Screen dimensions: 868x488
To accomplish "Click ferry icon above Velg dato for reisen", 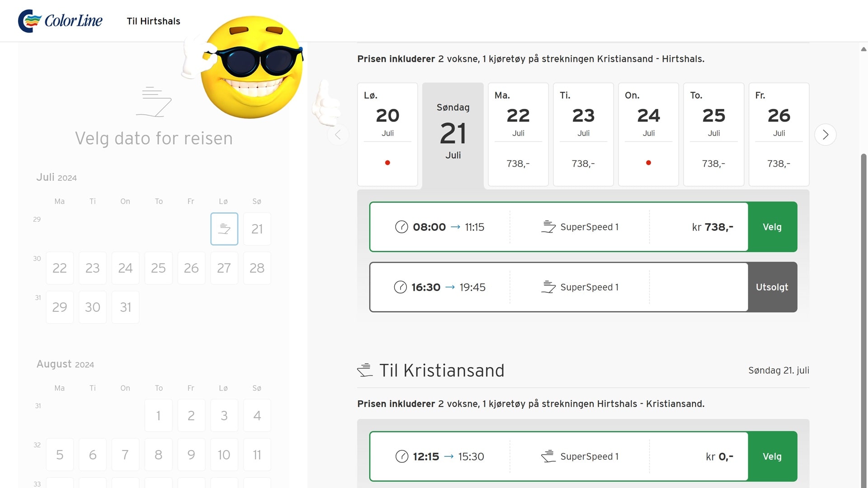I will [x=154, y=102].
